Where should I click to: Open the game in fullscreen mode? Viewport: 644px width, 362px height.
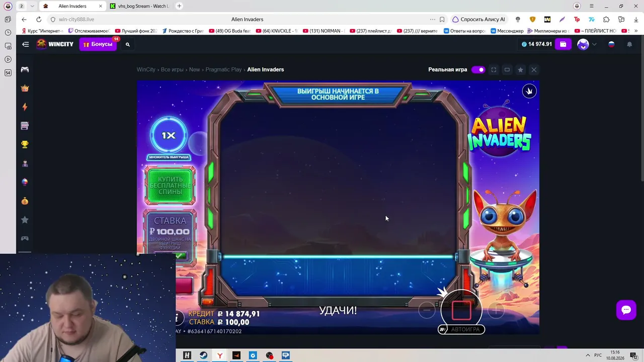tap(494, 70)
